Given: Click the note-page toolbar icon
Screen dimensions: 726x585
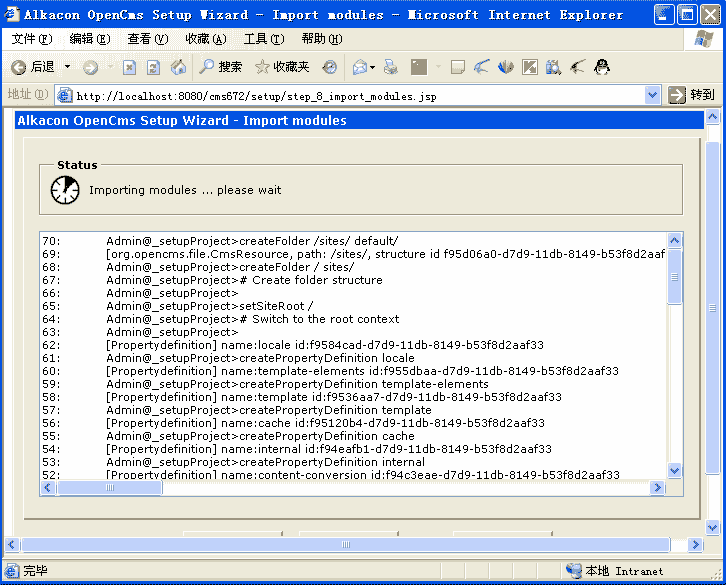Looking at the screenshot, I should 457,68.
